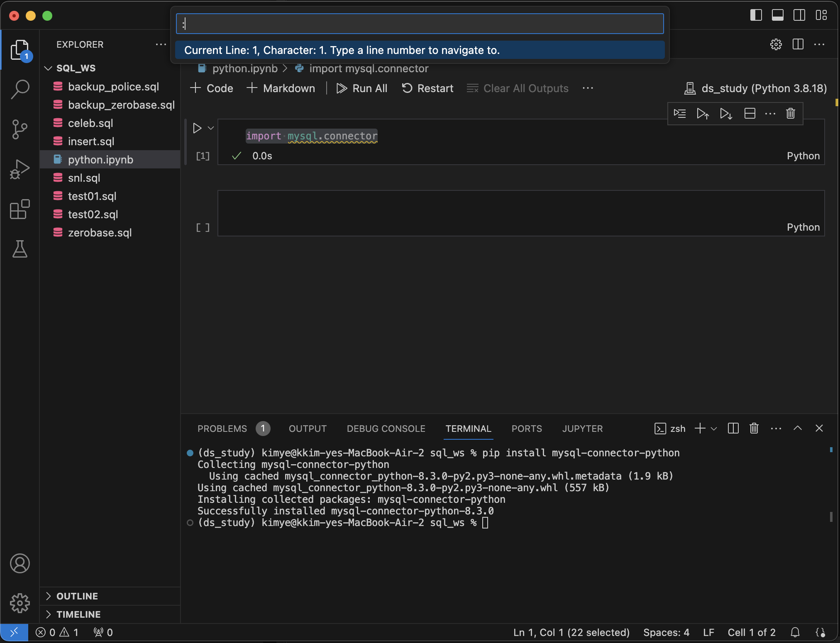Click the split cell icon
Image resolution: width=840 pixels, height=643 pixels.
[x=750, y=114]
